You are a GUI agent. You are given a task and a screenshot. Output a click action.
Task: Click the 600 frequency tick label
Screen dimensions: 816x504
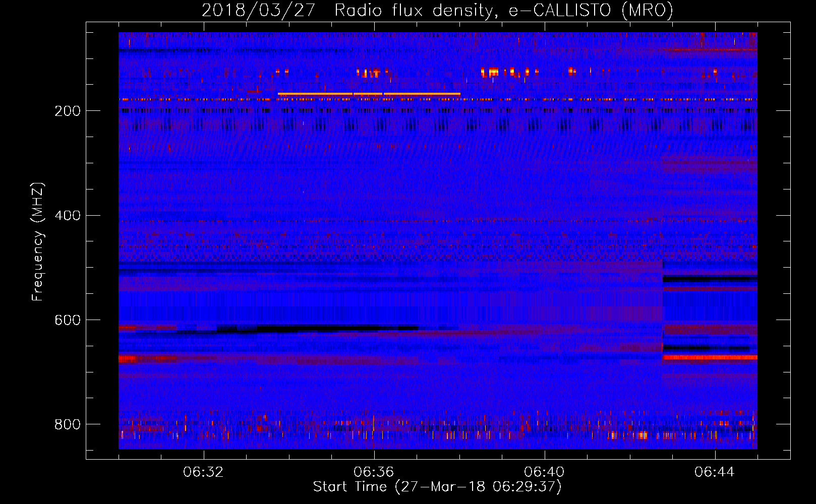point(68,321)
